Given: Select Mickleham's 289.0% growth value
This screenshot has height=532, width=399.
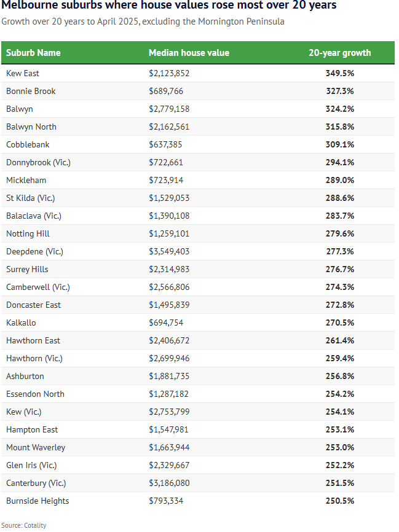Looking at the screenshot, I should [x=340, y=180].
